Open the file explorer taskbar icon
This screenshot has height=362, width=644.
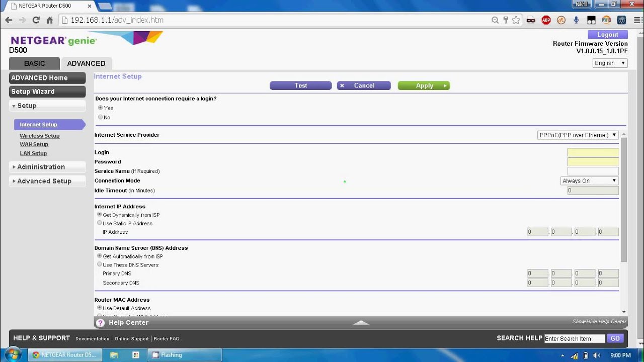[x=114, y=355]
